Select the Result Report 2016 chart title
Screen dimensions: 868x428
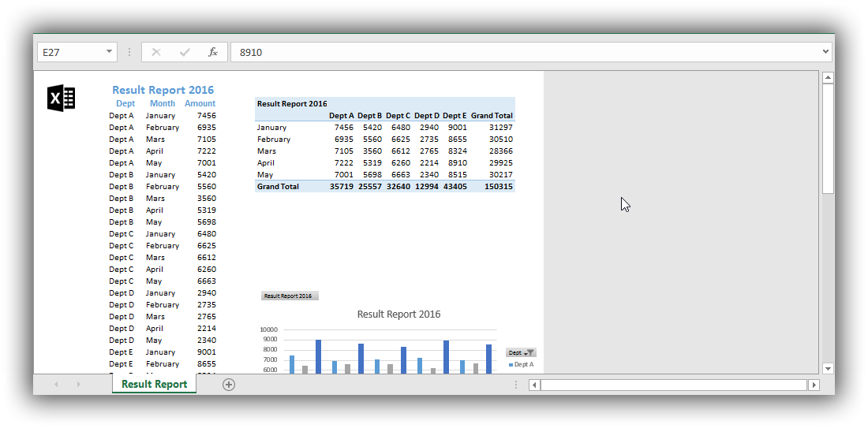[398, 314]
